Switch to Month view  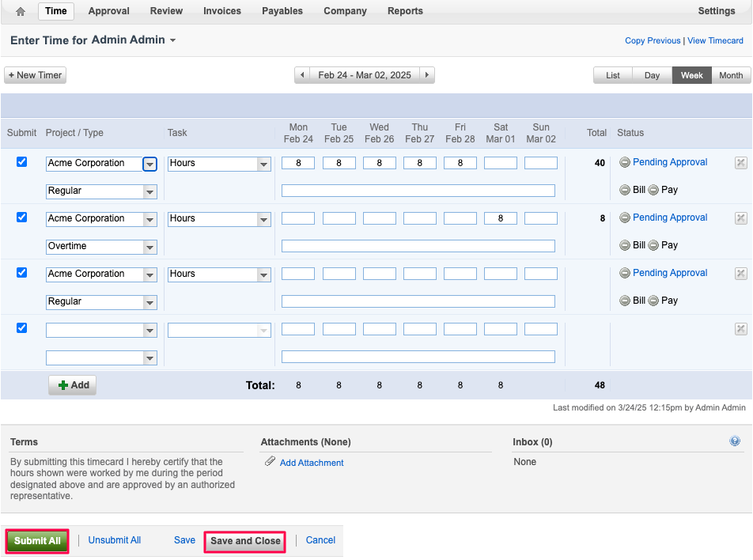tap(731, 75)
